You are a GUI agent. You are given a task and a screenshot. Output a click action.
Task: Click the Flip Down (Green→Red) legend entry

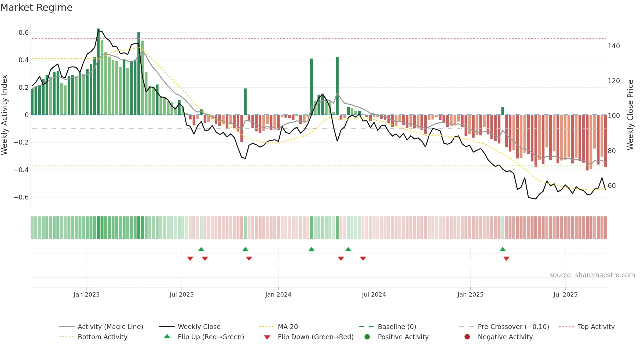[309, 337]
